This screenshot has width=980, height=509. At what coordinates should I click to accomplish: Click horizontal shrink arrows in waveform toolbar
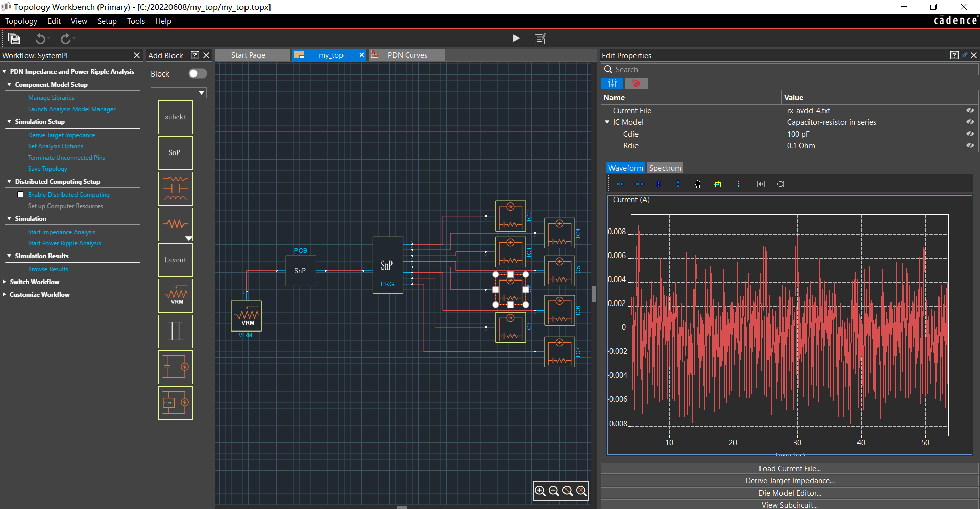640,184
